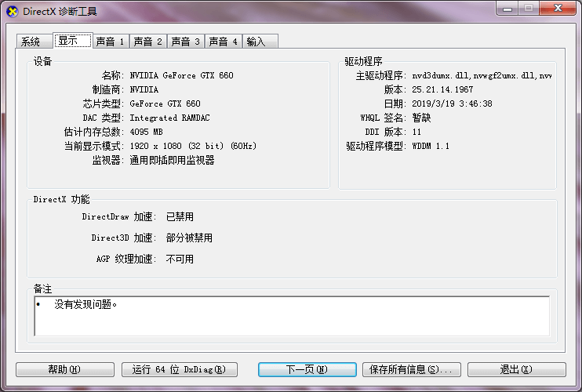The height and width of the screenshot is (392, 582).
Task: Minimize the DirectX 诊断工具 window
Action: tap(507, 9)
